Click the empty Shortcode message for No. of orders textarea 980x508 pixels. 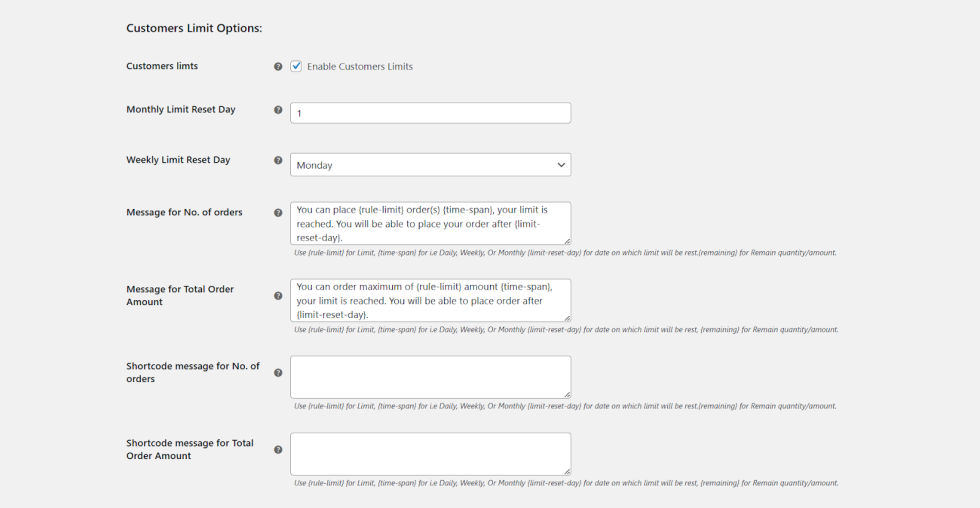pos(430,377)
